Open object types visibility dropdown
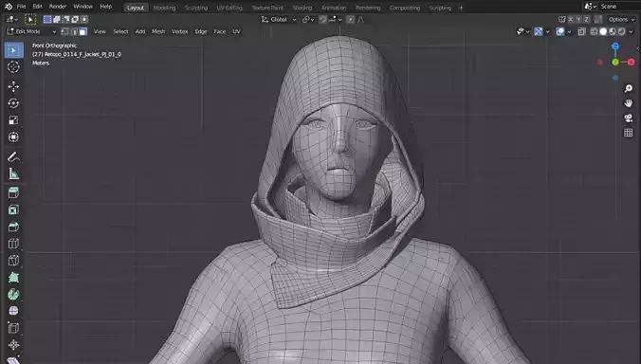The image size is (641, 364). (522, 31)
